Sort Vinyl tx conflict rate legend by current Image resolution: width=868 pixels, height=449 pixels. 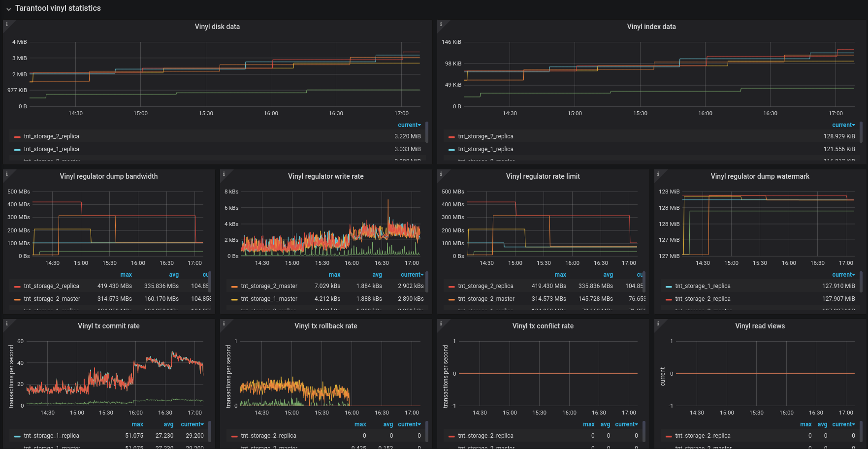tap(626, 424)
